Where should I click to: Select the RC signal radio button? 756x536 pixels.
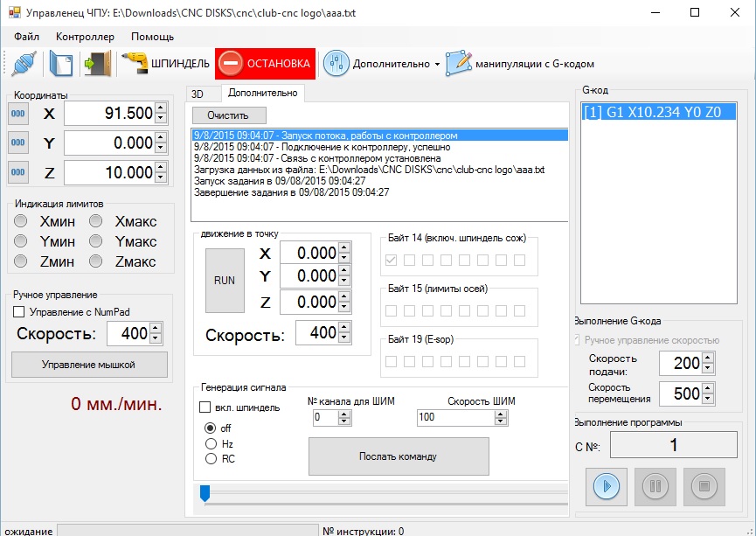point(211,458)
